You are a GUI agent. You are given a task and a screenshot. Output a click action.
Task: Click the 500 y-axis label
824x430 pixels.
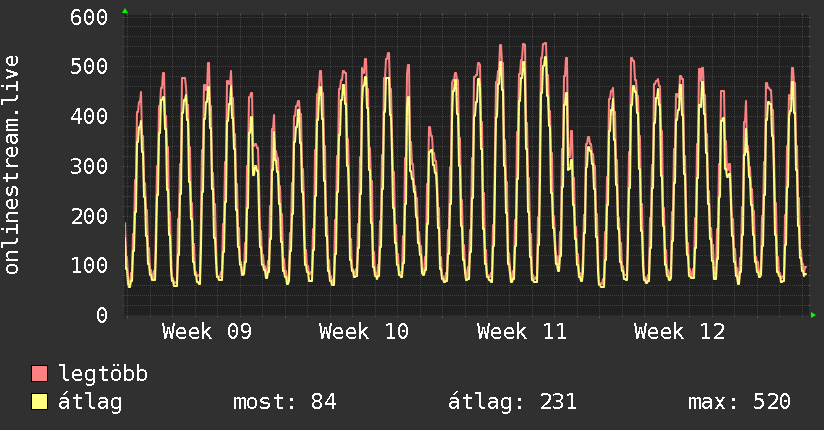pos(89,67)
